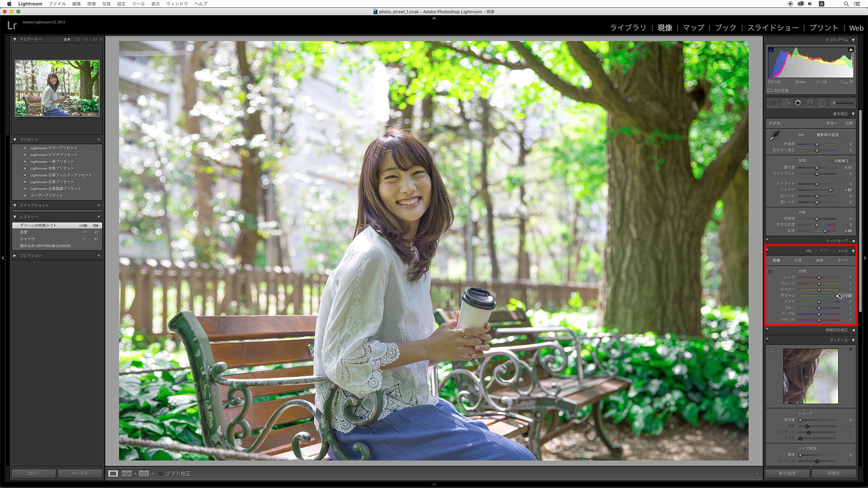Switch to the マップ module
The image size is (868, 488).
[x=693, y=28]
